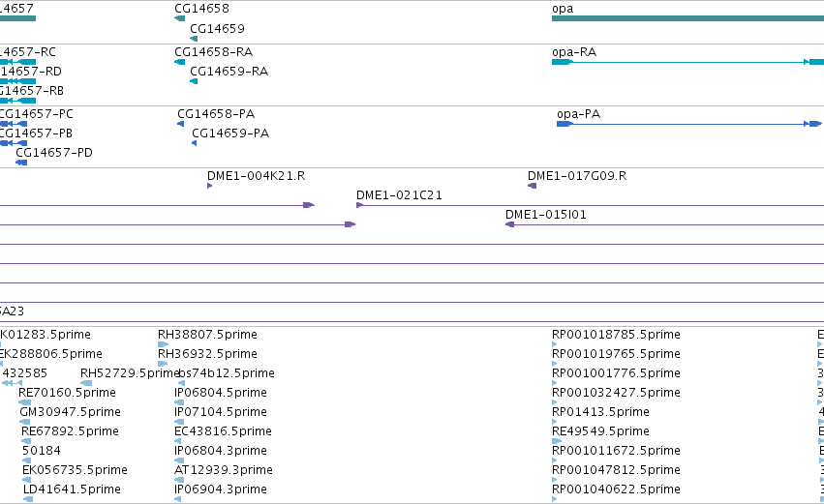Click protein CG14657-PC
The width and height of the screenshot is (824, 504).
[x=36, y=114]
